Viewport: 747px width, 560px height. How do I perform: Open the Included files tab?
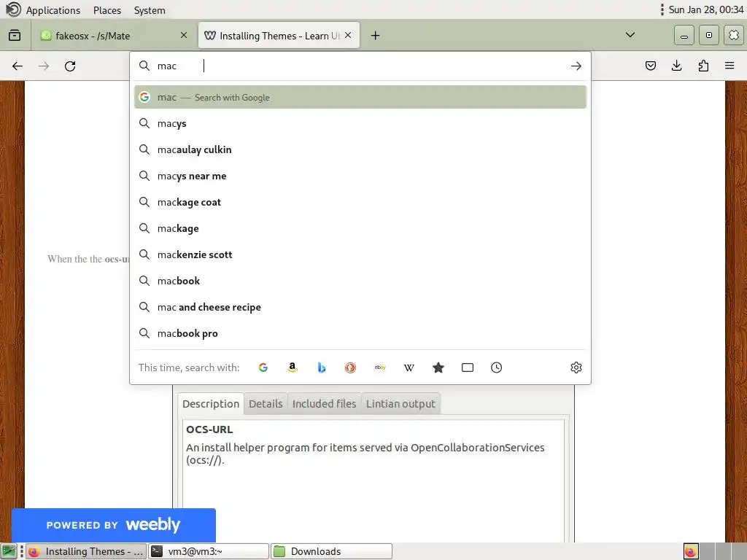click(324, 404)
